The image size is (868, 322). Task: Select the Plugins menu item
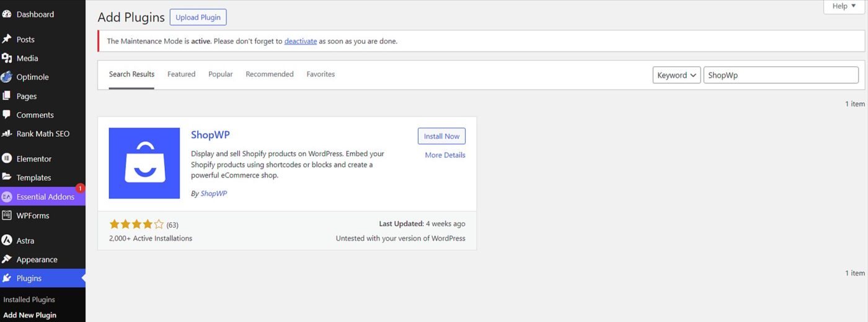pyautogui.click(x=43, y=278)
